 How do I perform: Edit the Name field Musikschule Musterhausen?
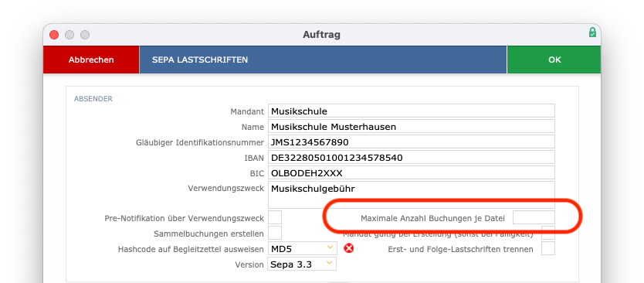(x=411, y=126)
